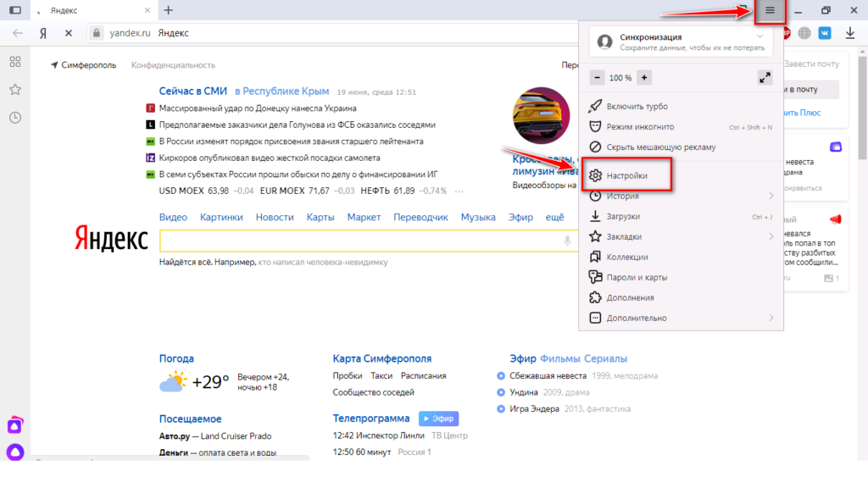868x488 pixels.
Task: Open the Маркет service link
Action: point(364,218)
